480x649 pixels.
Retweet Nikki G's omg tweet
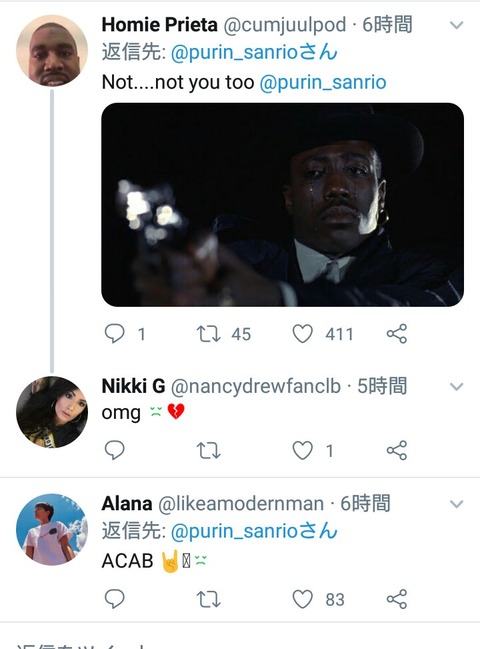[x=208, y=450]
